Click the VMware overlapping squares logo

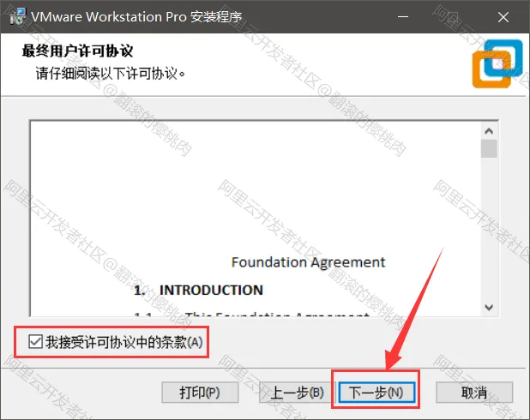497,63
